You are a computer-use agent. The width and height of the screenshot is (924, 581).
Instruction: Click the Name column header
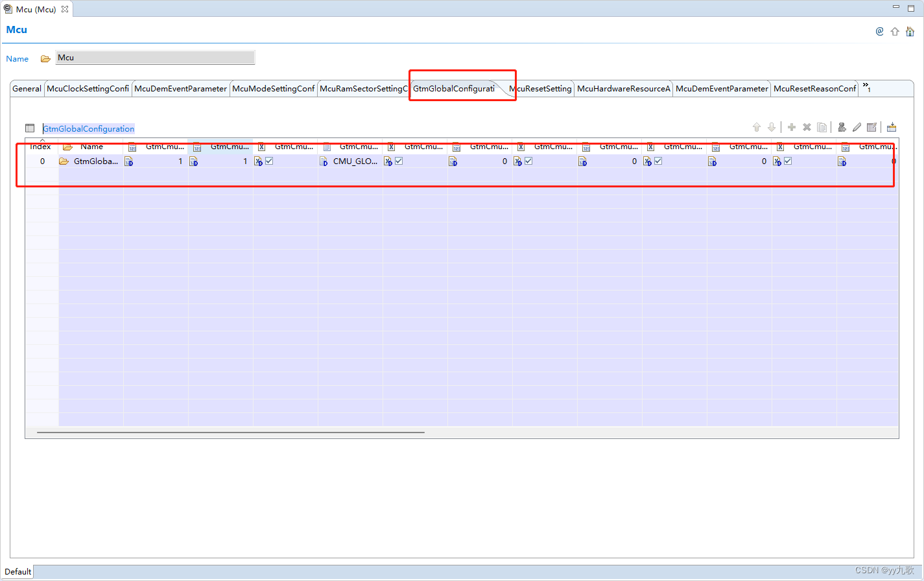(91, 147)
